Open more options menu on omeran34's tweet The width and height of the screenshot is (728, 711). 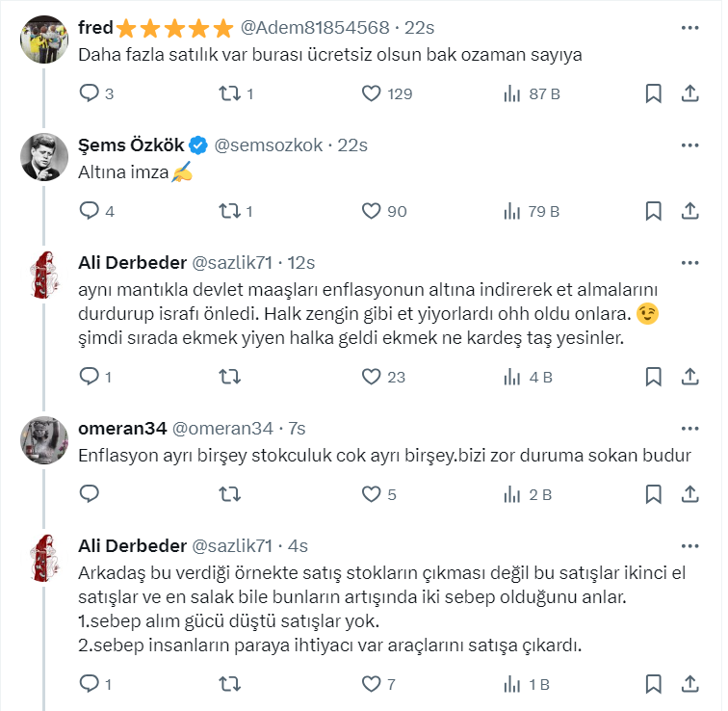pos(689,428)
